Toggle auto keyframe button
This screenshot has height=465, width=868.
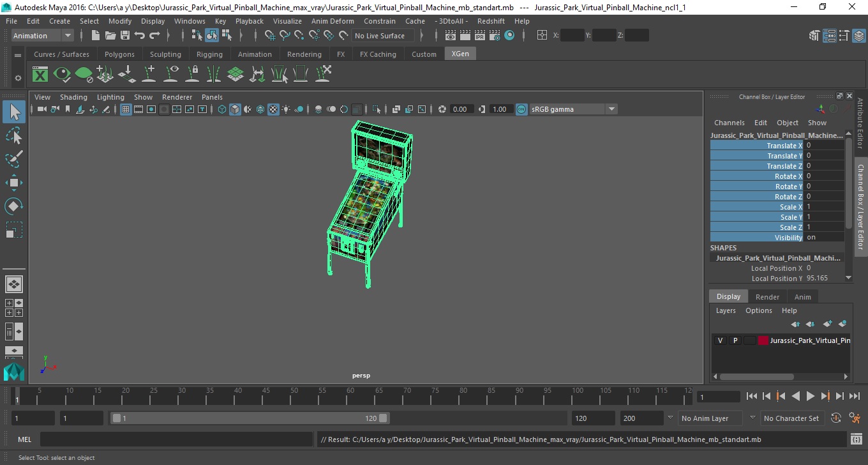[836, 418]
